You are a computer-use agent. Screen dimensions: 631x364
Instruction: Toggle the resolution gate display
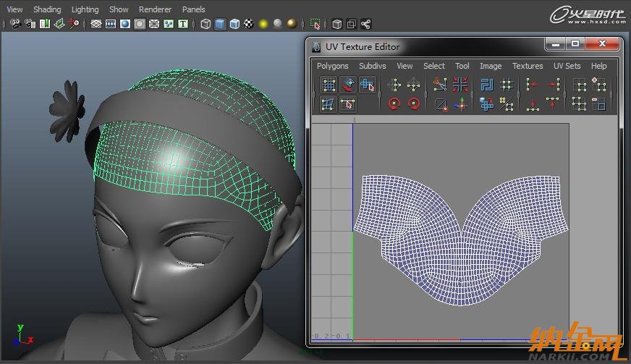pyautogui.click(x=125, y=24)
